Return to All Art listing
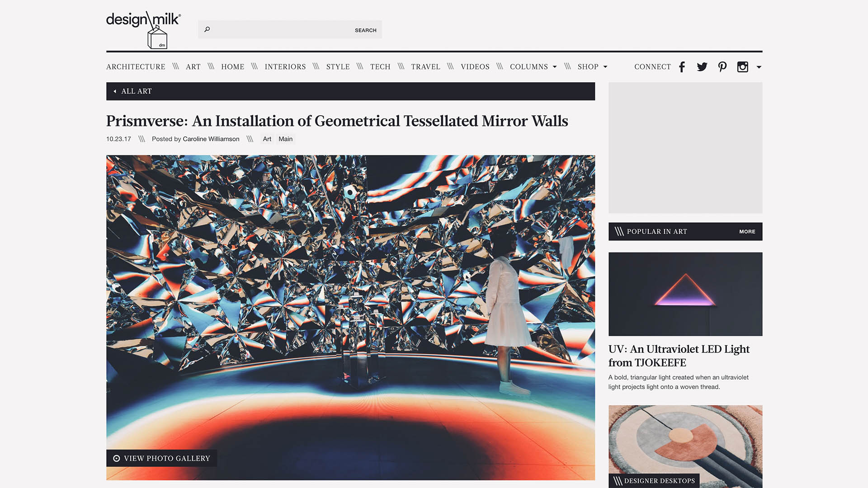Image resolution: width=868 pixels, height=488 pixels. (x=137, y=91)
